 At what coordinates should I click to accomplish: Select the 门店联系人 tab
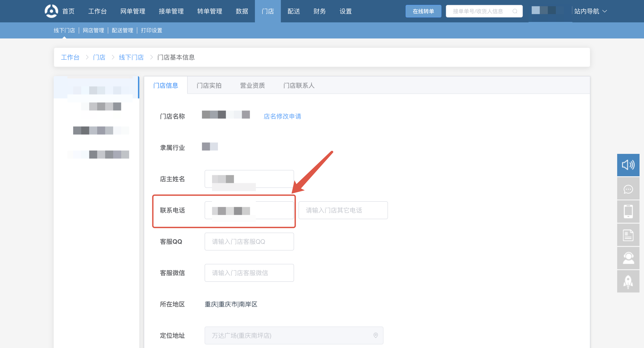pyautogui.click(x=299, y=85)
